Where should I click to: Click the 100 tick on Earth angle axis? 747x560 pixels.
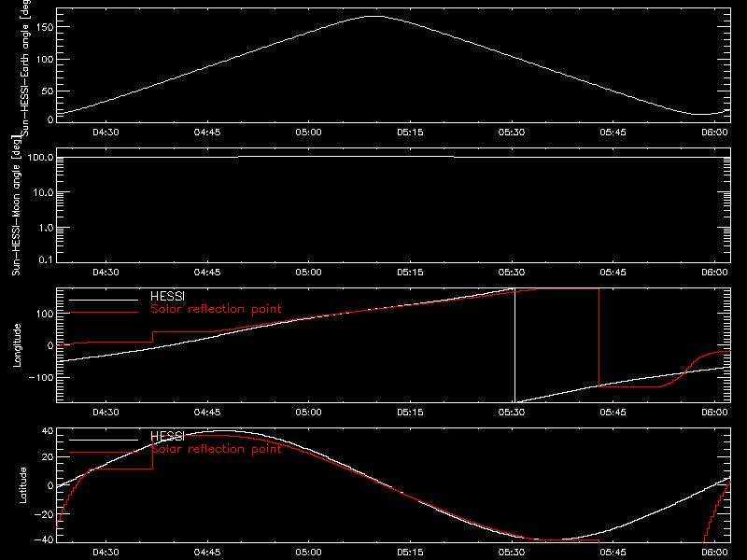click(x=45, y=60)
